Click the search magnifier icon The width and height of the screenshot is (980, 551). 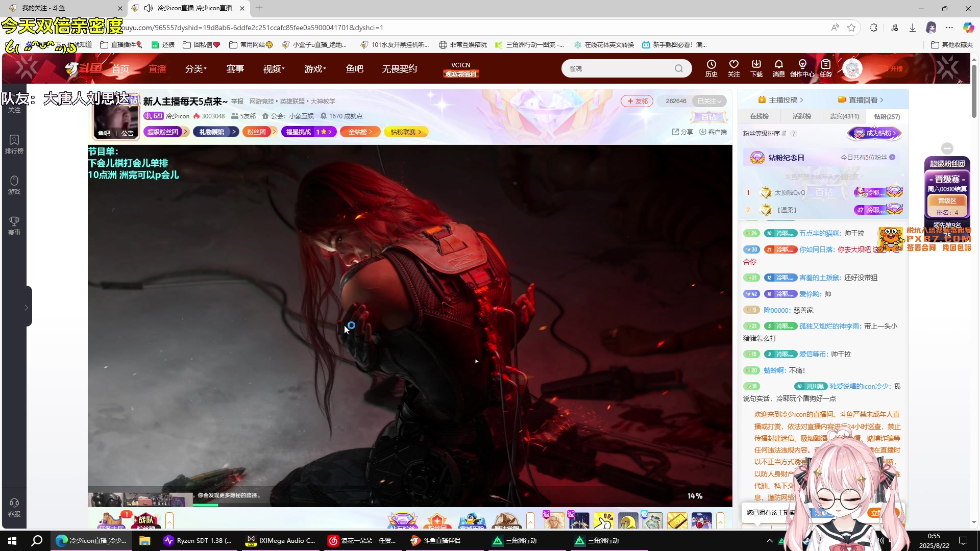[x=678, y=68]
